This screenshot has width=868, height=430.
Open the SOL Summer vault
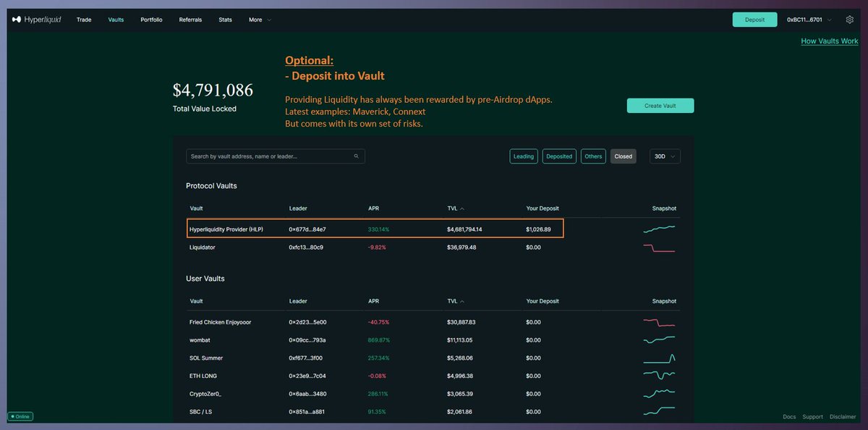(206, 358)
